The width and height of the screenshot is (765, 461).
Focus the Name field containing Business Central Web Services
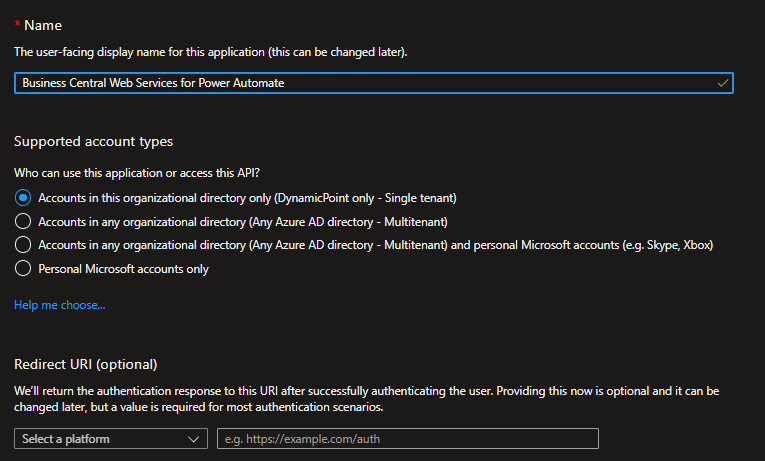coord(374,83)
